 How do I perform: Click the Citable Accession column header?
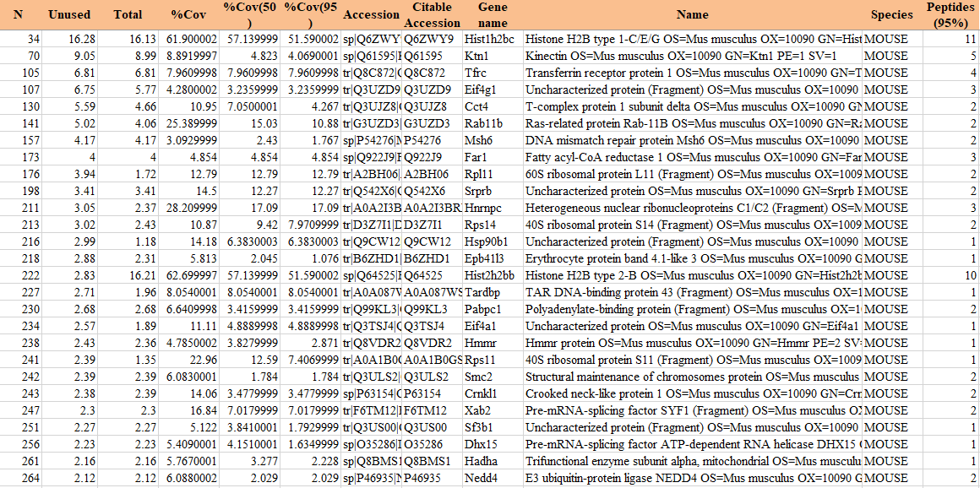(x=432, y=14)
